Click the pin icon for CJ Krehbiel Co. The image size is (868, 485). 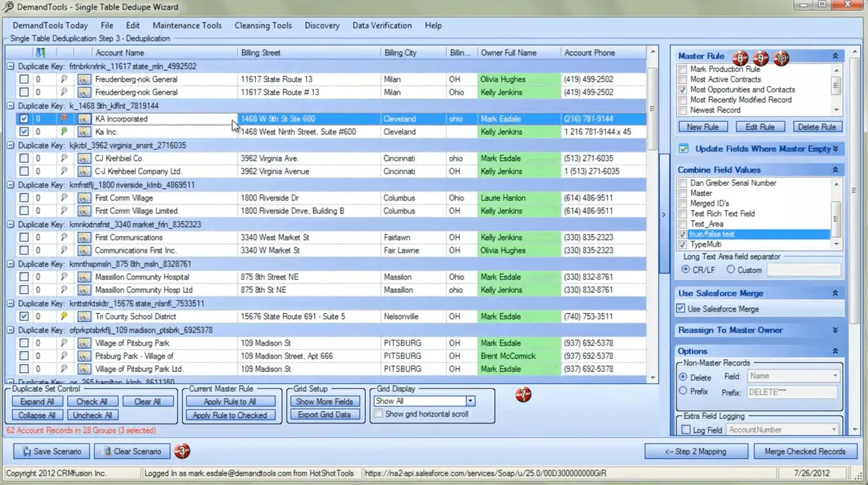pyautogui.click(x=64, y=158)
